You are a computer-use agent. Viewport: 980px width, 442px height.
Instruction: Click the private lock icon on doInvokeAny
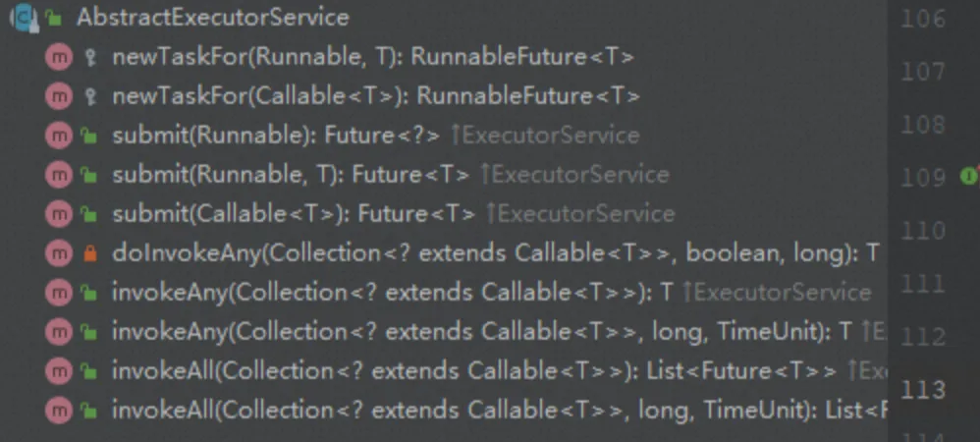coord(90,253)
